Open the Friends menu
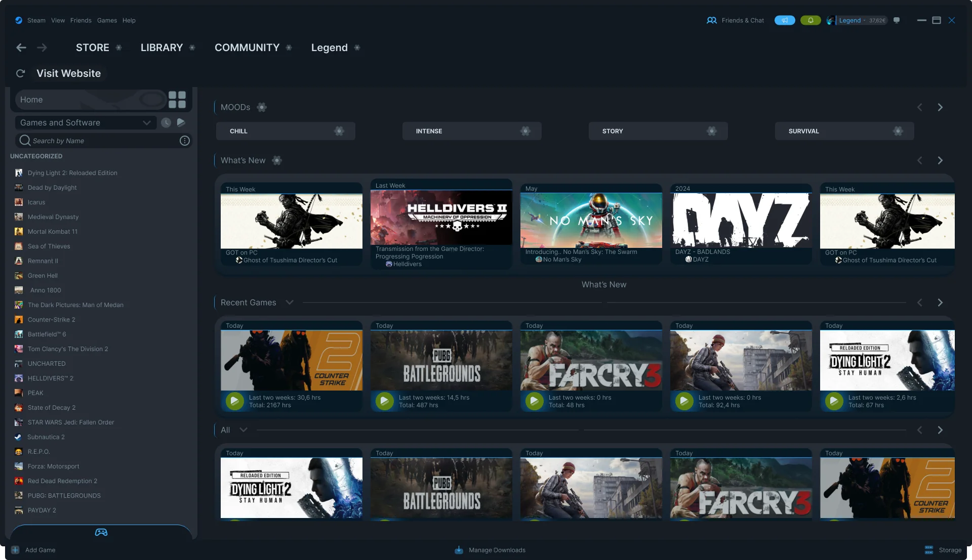This screenshot has height=560, width=972. [81, 20]
